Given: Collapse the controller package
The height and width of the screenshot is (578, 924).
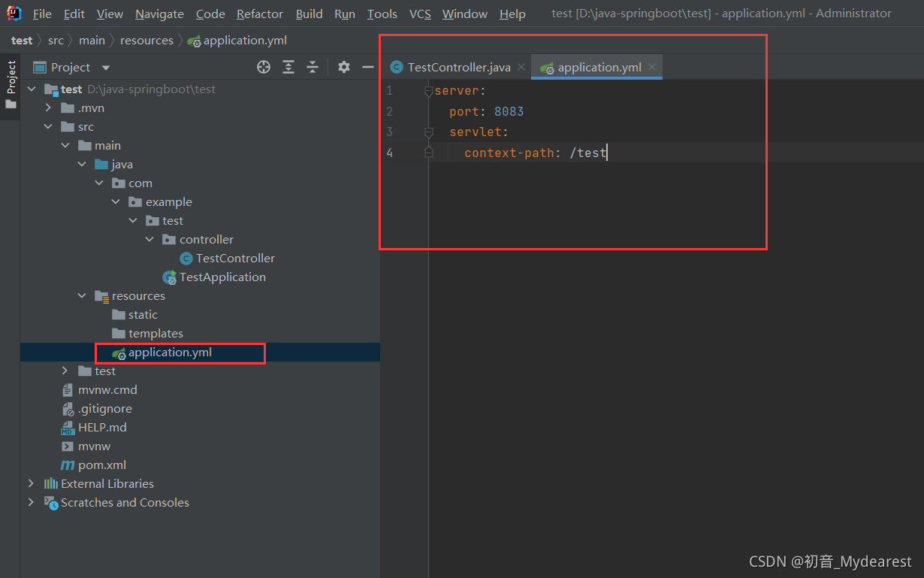Looking at the screenshot, I should pos(149,240).
